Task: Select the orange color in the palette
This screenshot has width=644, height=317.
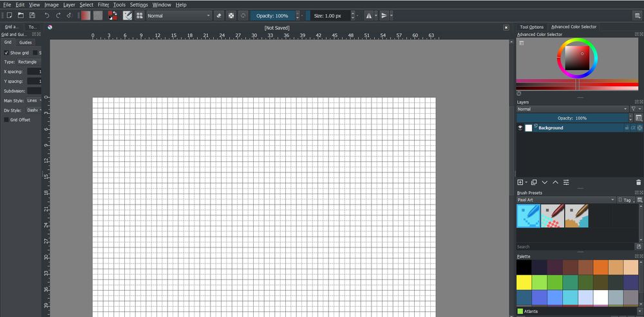Action: pyautogui.click(x=600, y=267)
